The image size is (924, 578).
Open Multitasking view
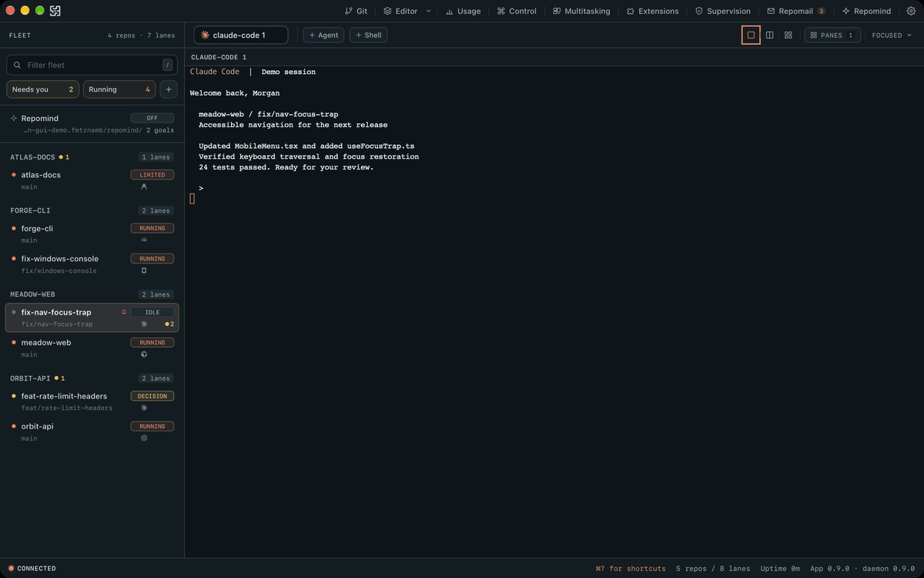[x=581, y=11]
